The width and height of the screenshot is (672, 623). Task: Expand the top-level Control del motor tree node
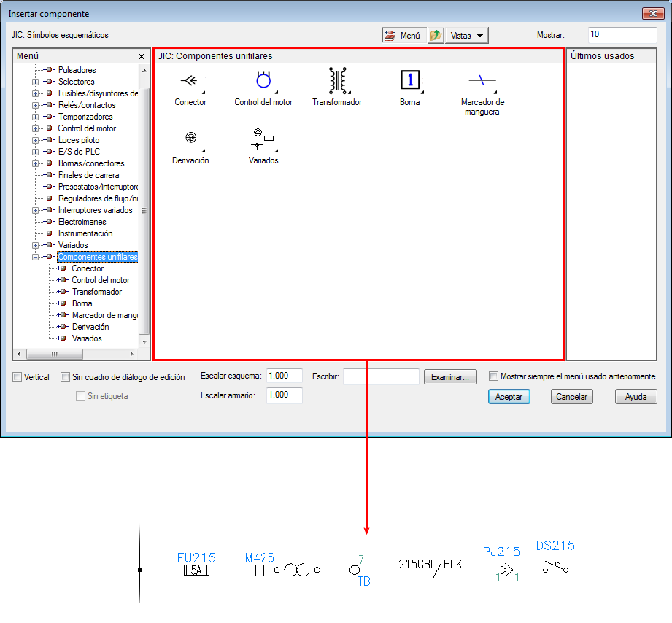pos(35,128)
